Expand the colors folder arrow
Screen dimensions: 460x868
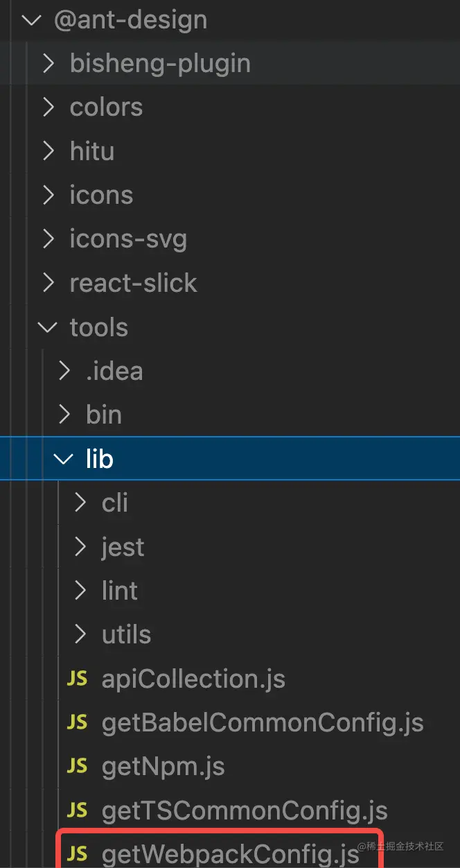48,107
